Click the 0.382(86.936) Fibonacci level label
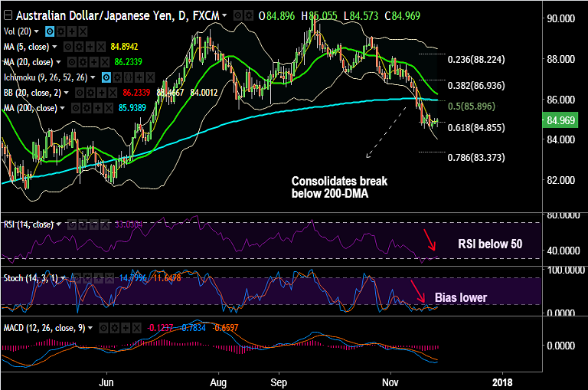 476,86
